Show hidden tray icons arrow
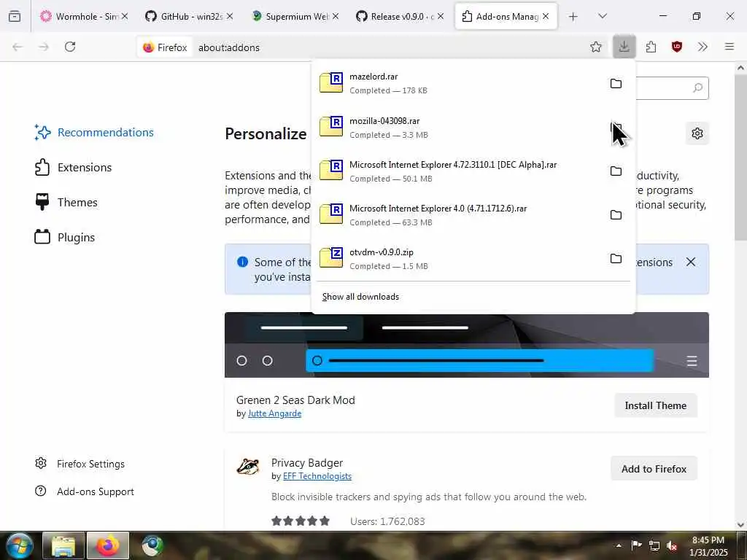 pos(619,545)
